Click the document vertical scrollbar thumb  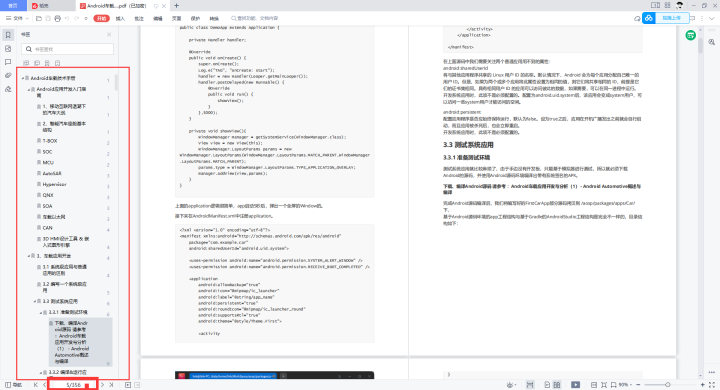pyautogui.click(x=701, y=45)
